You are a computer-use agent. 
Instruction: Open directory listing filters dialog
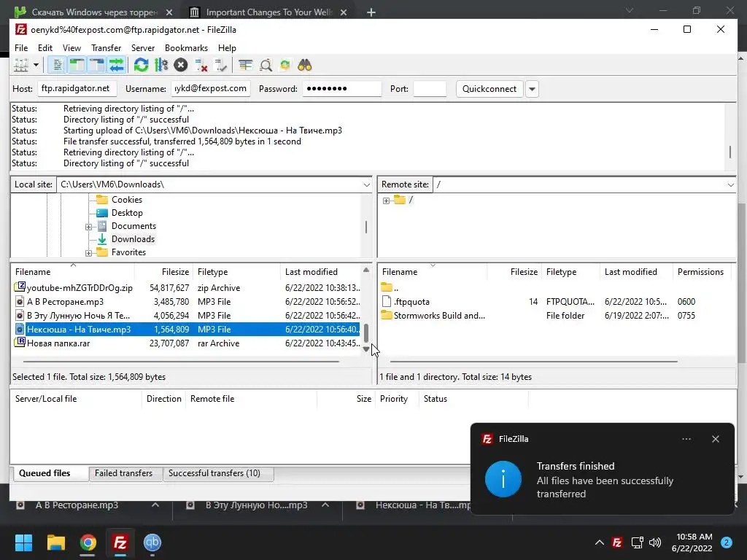(x=245, y=65)
